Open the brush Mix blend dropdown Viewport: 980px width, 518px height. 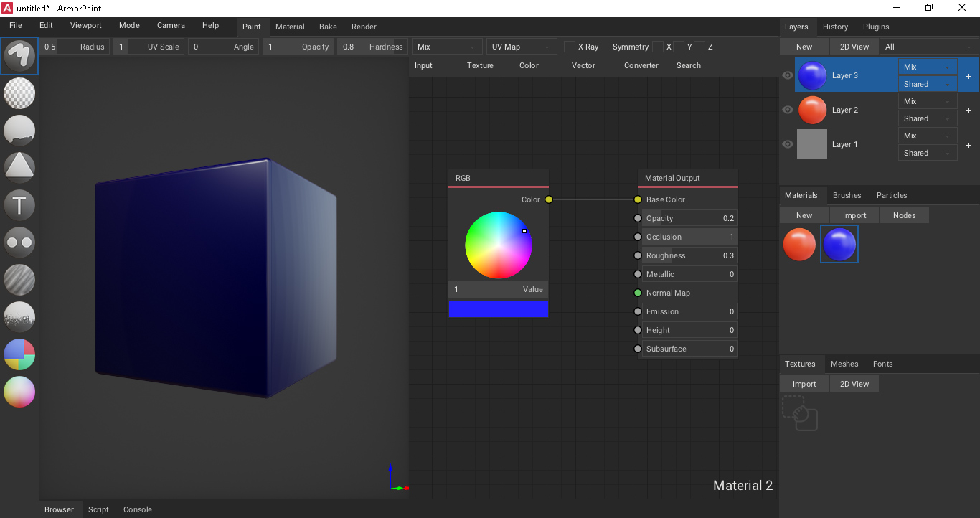click(x=447, y=47)
